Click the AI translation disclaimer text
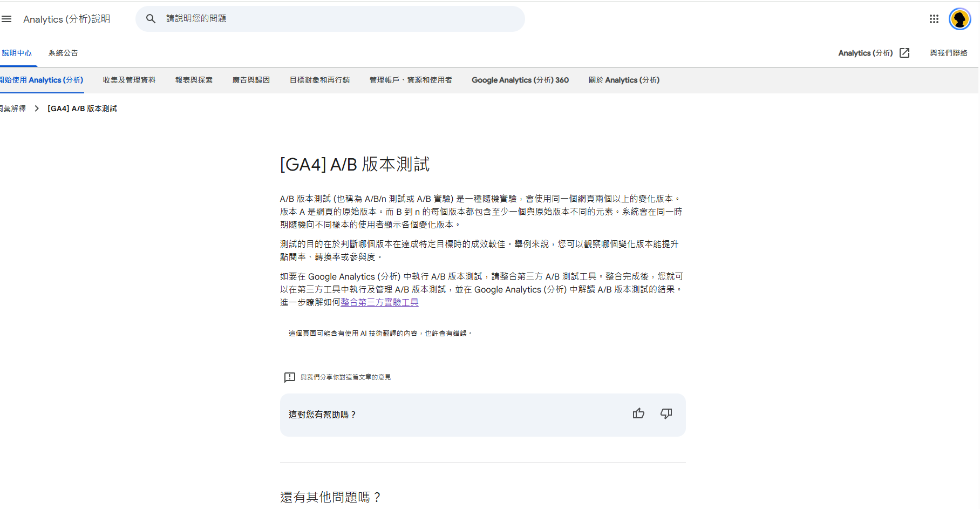 [380, 334]
